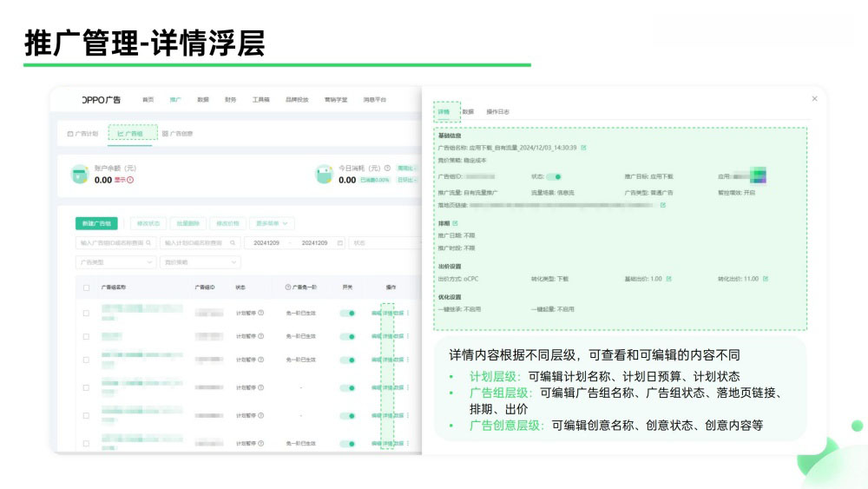Screen dimensions: 868x489
Task: Switch to the 广告创意 tab
Action: (x=177, y=134)
